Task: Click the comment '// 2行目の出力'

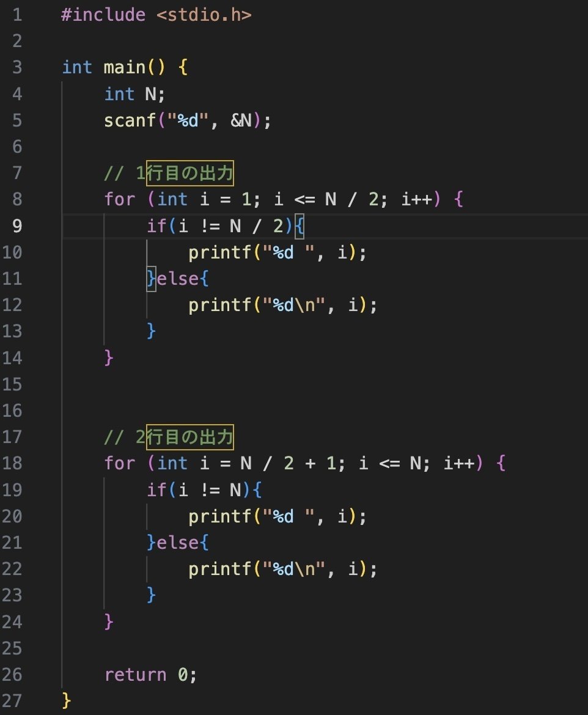Action: point(169,438)
